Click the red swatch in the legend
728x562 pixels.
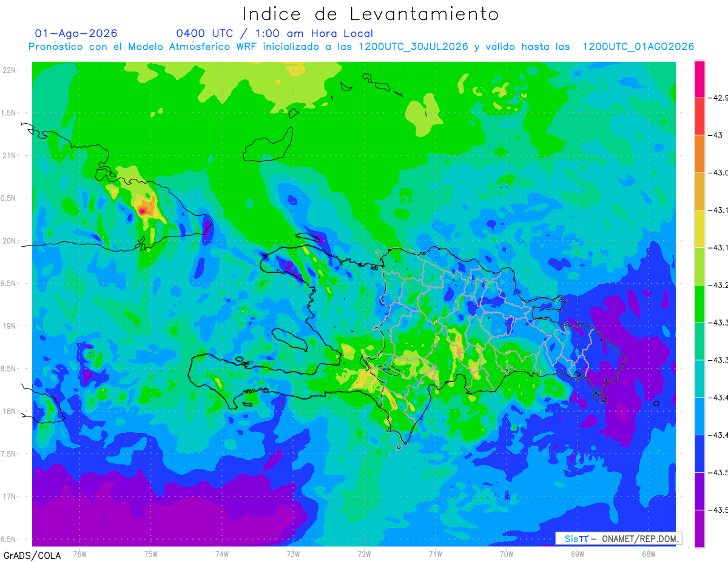[699, 116]
